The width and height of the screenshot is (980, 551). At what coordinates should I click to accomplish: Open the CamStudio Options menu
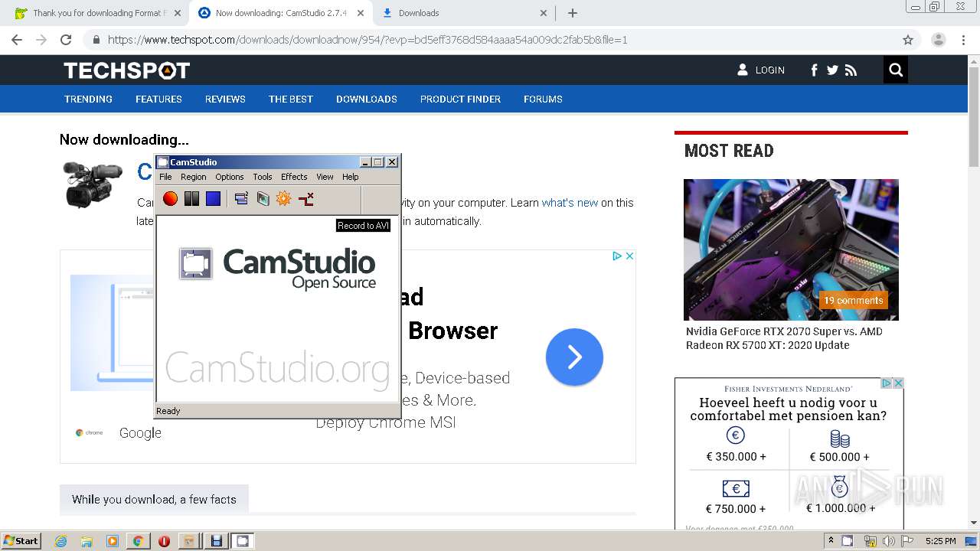click(229, 177)
